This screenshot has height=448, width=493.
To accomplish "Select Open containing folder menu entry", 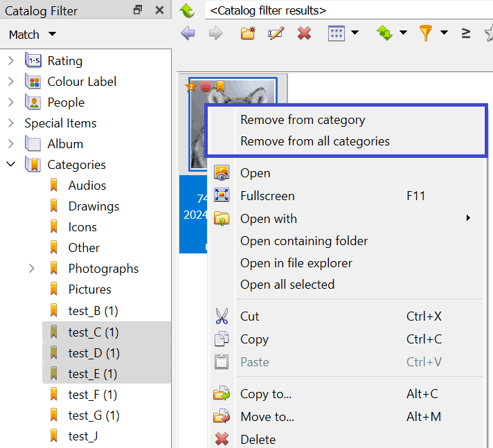I will pyautogui.click(x=304, y=241).
